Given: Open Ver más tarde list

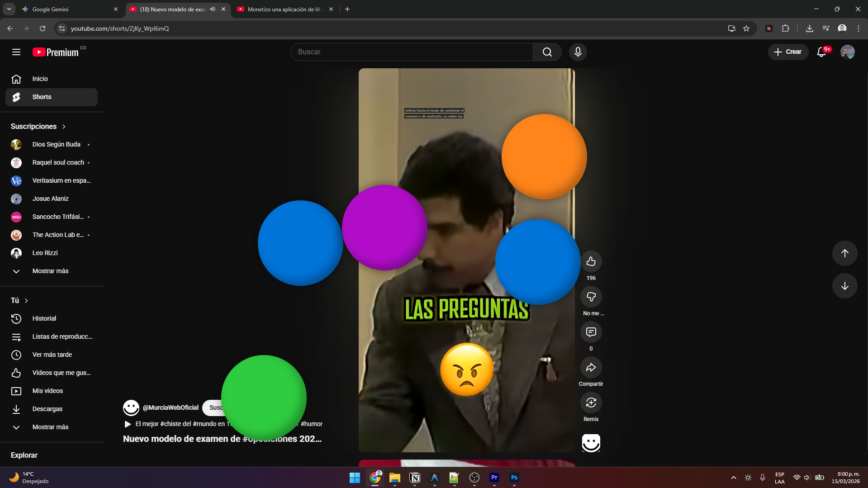Looking at the screenshot, I should (x=52, y=355).
